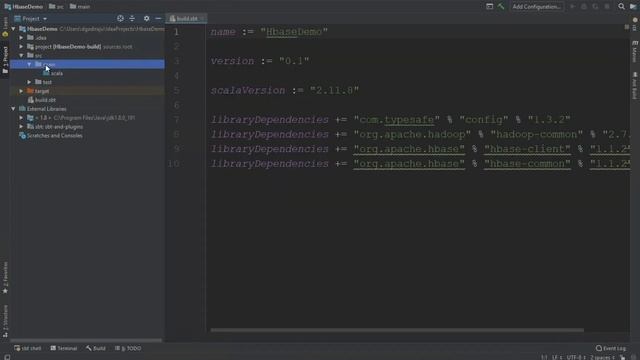Click the greyed-out Stop icon

pos(607,7)
